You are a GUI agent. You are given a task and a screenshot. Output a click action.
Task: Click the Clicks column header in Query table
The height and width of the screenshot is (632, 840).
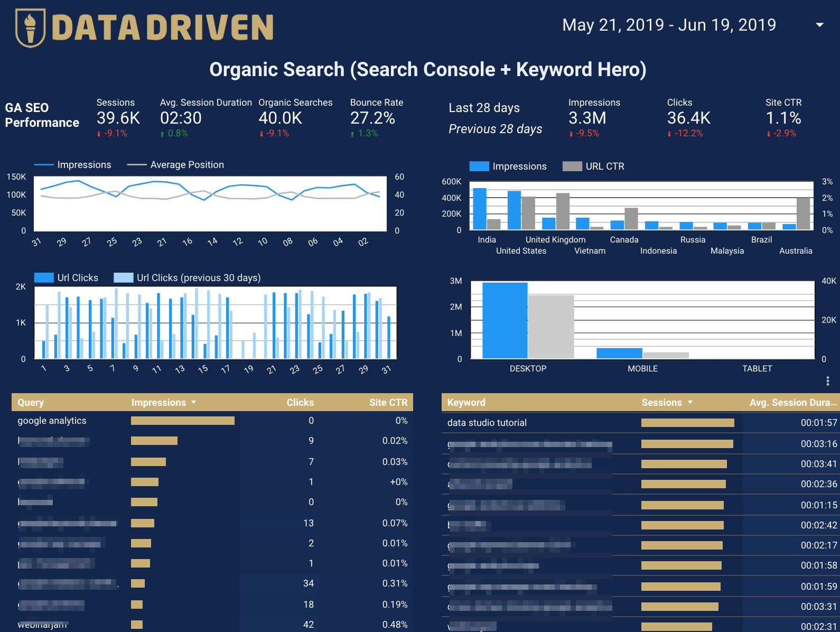click(300, 403)
